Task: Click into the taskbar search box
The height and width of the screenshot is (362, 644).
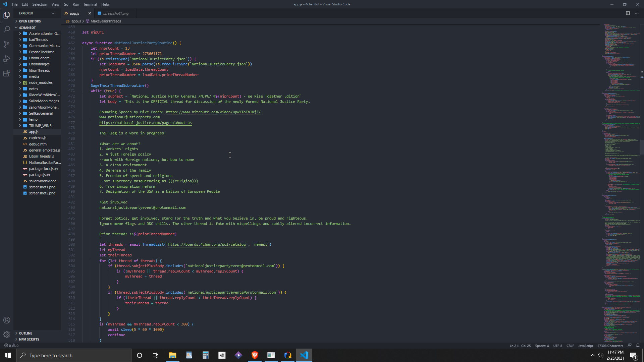Action: (74, 355)
